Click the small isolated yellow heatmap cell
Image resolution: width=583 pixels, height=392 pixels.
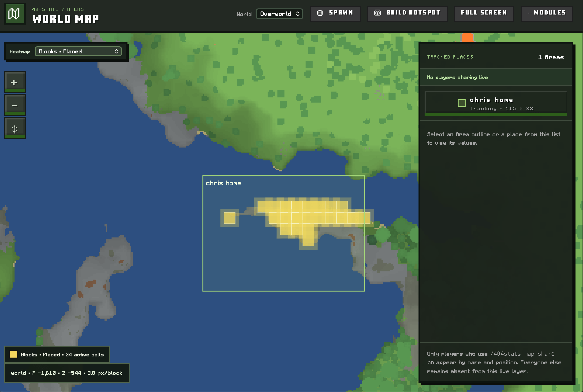click(229, 218)
